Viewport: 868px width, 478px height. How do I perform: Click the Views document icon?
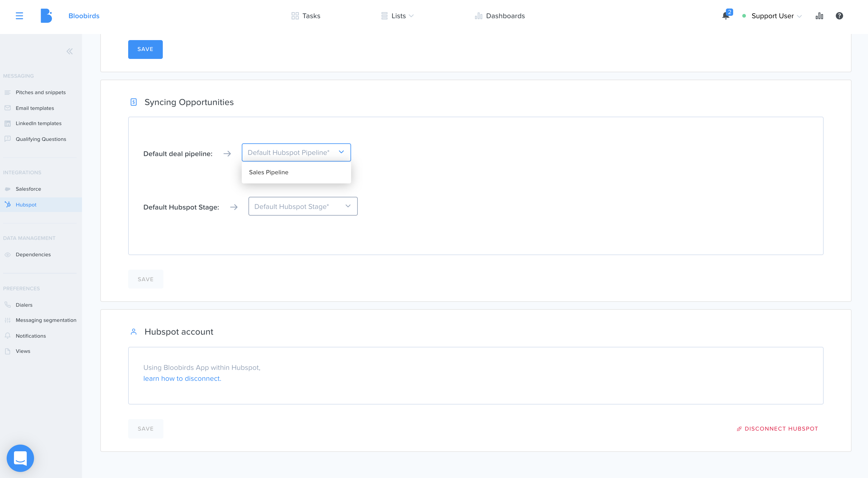click(7, 351)
